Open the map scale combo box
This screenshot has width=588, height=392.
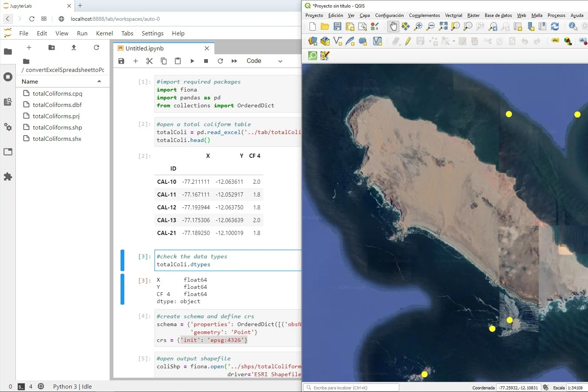[x=576, y=387]
